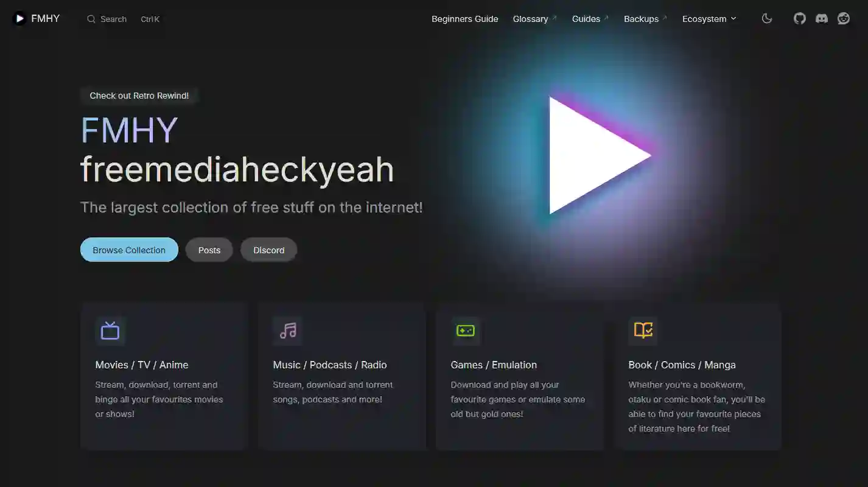This screenshot has height=487, width=868.
Task: Open the Glossary nav link
Action: (x=534, y=19)
